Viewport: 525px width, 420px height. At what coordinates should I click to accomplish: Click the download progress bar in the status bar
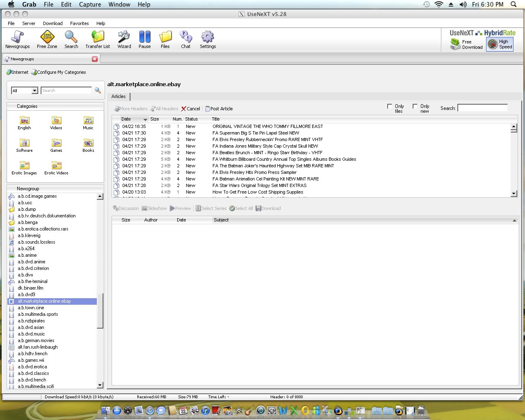[x=23, y=397]
